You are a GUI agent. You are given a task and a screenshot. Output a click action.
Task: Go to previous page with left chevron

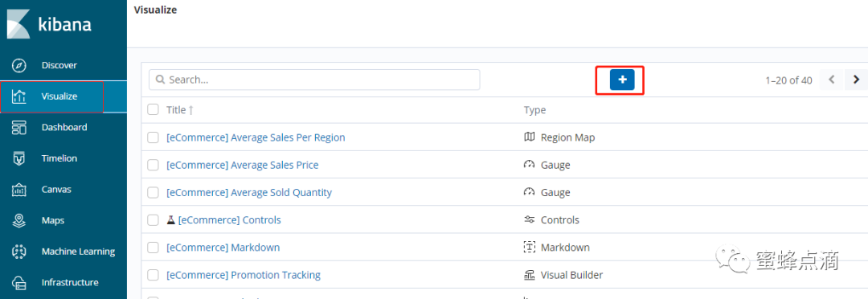point(832,80)
